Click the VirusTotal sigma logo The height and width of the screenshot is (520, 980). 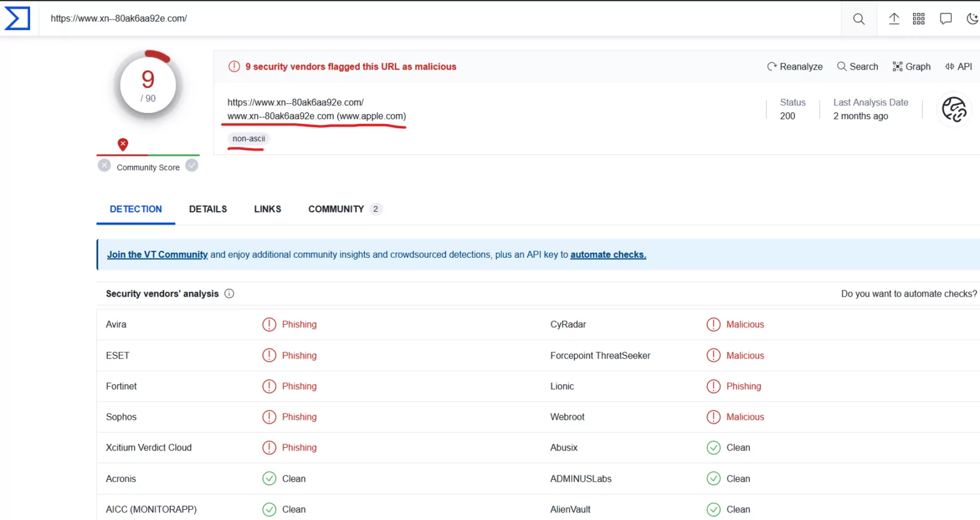point(17,18)
